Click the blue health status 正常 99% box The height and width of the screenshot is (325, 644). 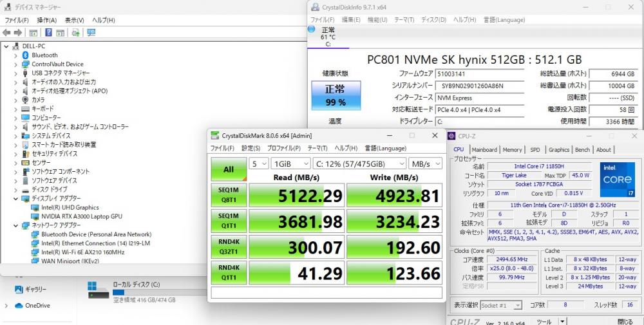point(336,95)
